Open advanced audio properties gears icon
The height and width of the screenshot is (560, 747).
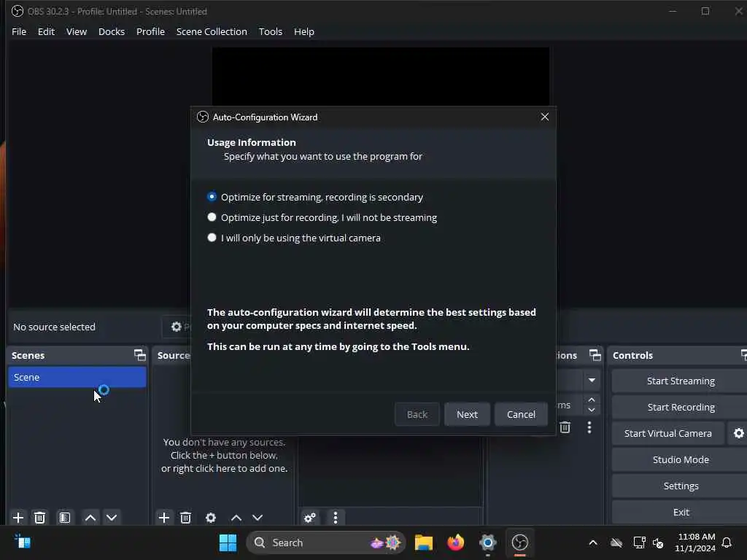[309, 518]
